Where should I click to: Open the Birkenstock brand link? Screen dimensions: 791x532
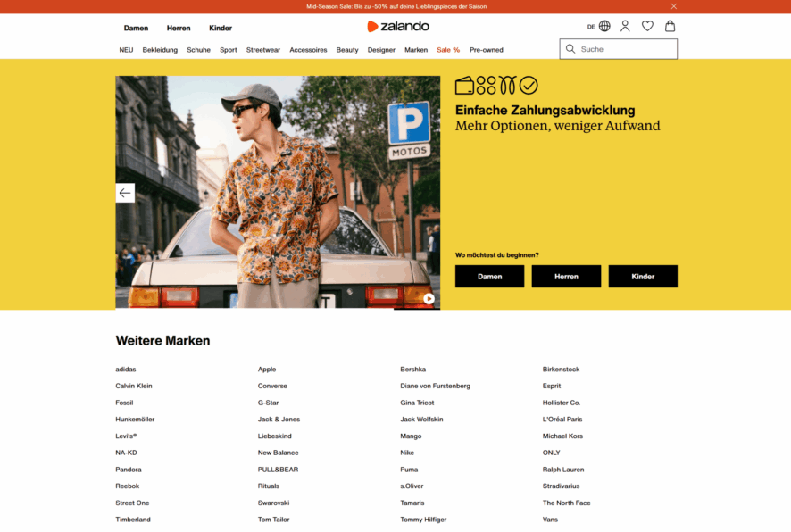pyautogui.click(x=561, y=370)
